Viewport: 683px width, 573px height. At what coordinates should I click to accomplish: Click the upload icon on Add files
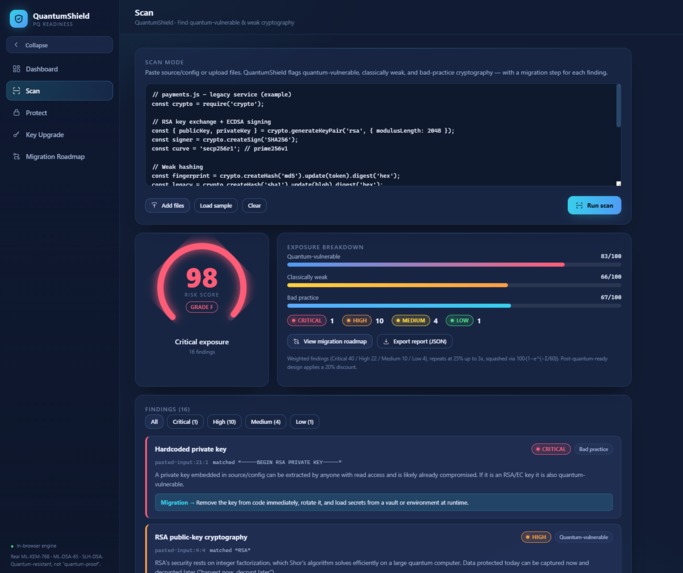coord(154,205)
